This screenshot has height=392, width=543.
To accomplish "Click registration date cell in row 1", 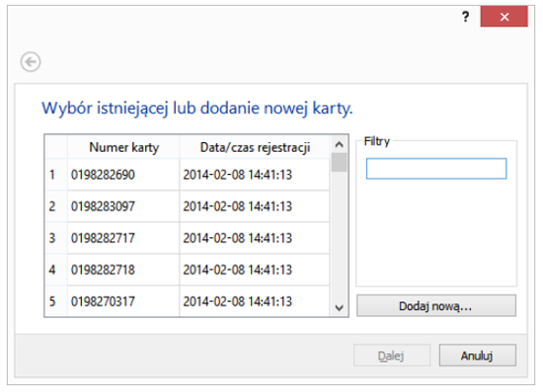I will tap(255, 175).
